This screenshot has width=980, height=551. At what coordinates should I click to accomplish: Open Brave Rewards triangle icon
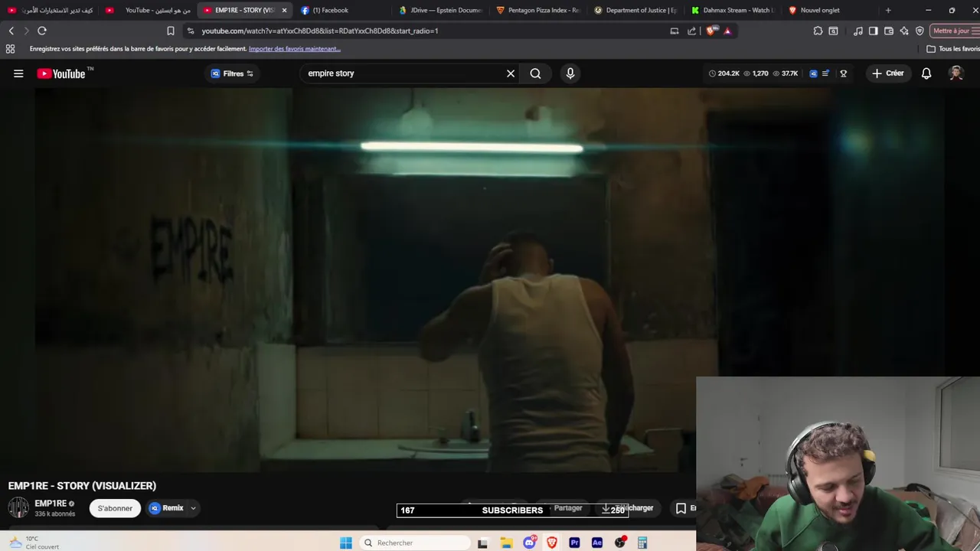pyautogui.click(x=727, y=31)
